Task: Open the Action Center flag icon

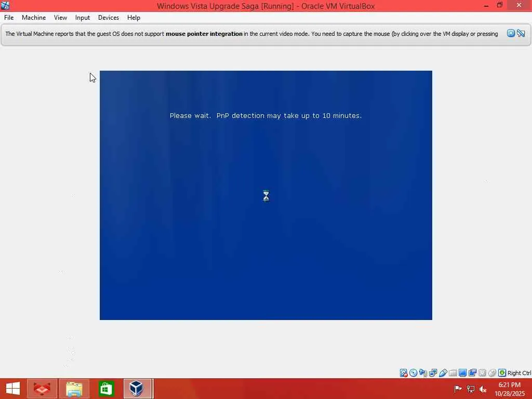Action: [x=458, y=389]
